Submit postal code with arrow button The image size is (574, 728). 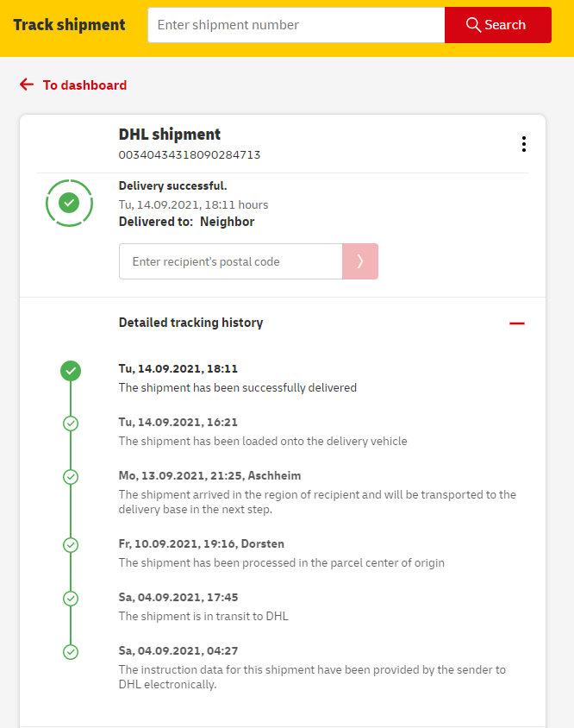360,261
